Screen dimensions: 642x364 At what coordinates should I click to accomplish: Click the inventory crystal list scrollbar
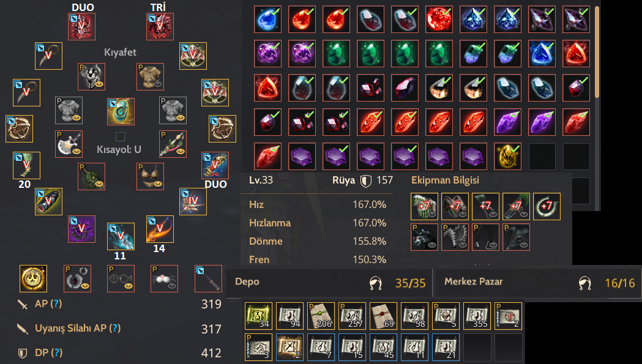click(597, 52)
